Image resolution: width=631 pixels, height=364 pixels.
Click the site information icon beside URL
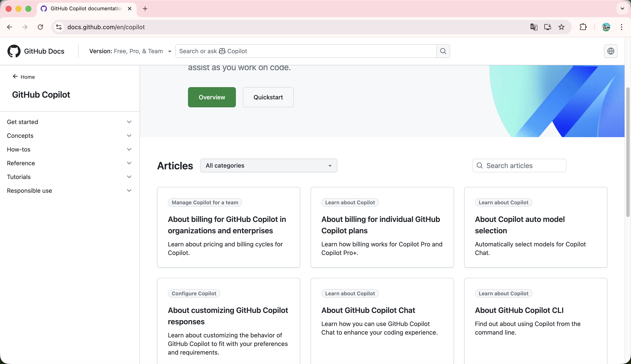tap(59, 27)
